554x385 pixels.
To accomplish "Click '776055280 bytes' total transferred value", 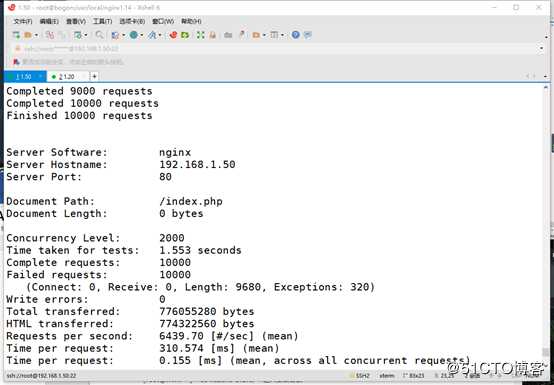I will pyautogui.click(x=207, y=312).
